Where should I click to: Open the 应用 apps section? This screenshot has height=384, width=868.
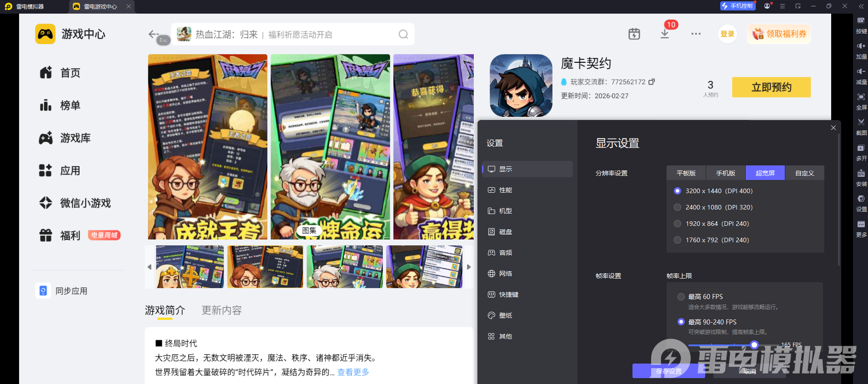[x=60, y=171]
